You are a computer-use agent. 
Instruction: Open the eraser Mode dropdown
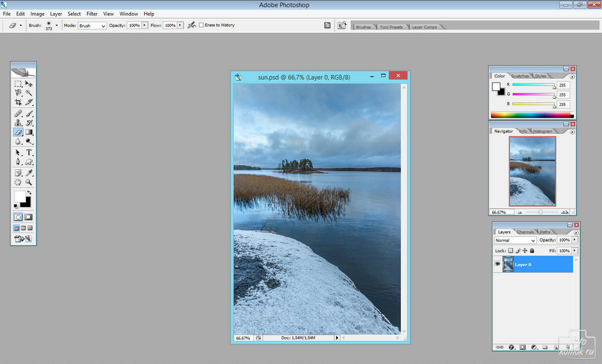92,25
